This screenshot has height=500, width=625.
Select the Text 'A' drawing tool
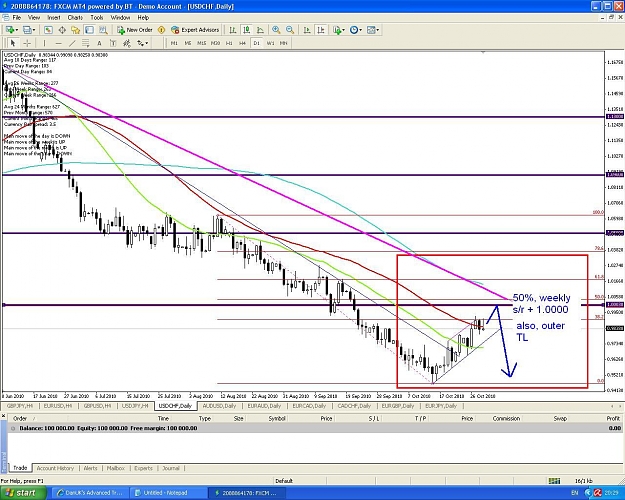99,43
